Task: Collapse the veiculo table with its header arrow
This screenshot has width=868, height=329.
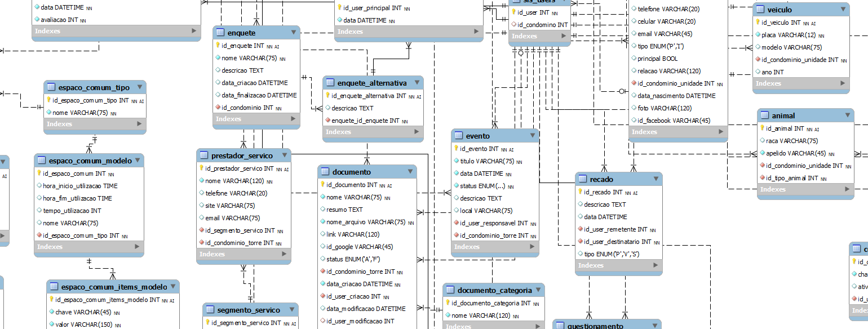Action: click(x=843, y=10)
